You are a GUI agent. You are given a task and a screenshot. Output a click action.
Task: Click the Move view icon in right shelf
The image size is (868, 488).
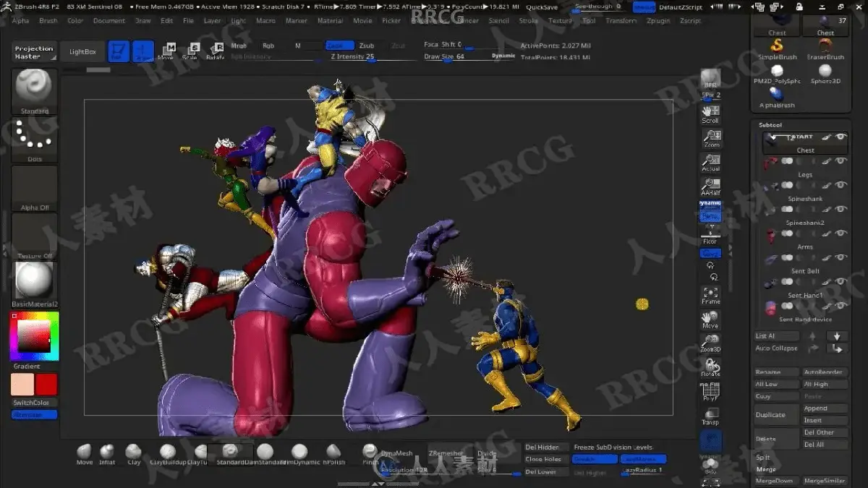coord(710,320)
